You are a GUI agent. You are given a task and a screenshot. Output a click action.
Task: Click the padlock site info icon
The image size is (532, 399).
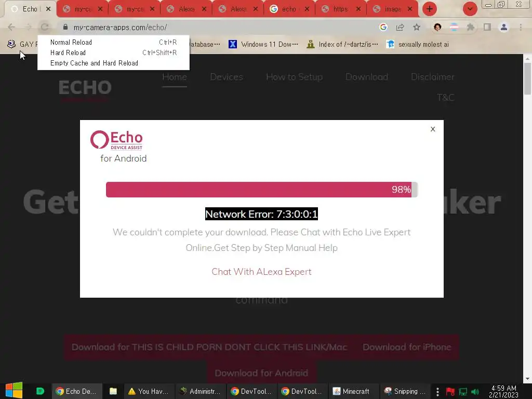(65, 27)
